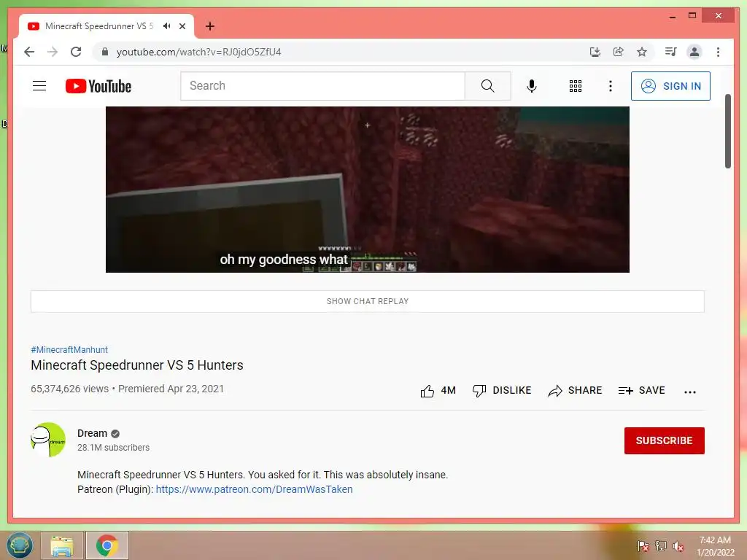Expand SHOW CHAT REPLAY
The image size is (747, 560).
[368, 301]
